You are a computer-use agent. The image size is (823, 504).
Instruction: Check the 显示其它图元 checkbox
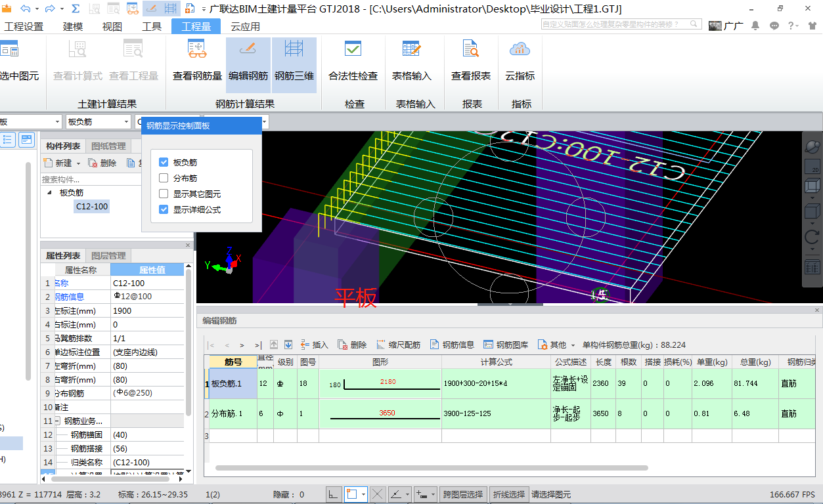tap(164, 194)
